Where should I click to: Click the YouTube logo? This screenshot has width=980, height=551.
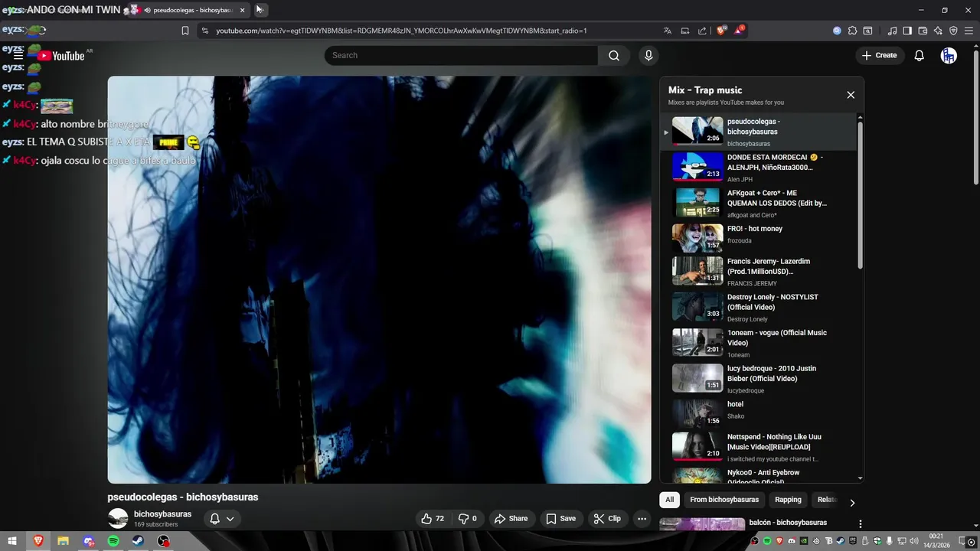61,55
